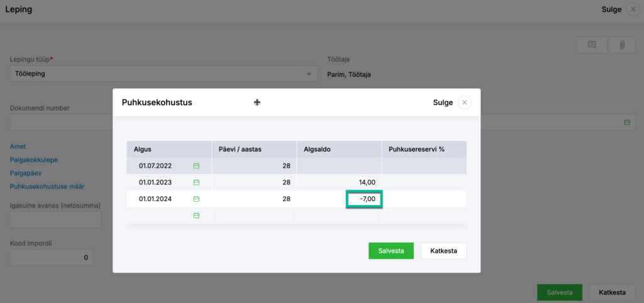Click calendar icon in contract date field
This screenshot has width=644, height=303.
pos(627,123)
